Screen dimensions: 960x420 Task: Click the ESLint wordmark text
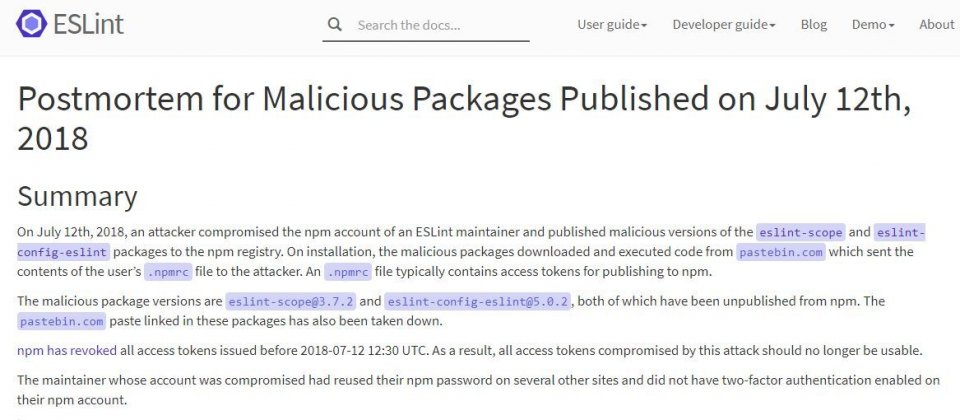pyautogui.click(x=88, y=24)
